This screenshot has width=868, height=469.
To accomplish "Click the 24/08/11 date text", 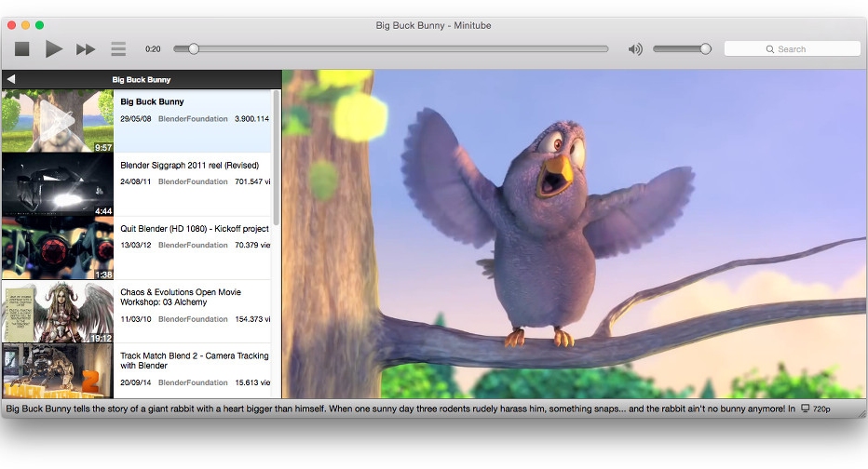I will click(x=136, y=182).
